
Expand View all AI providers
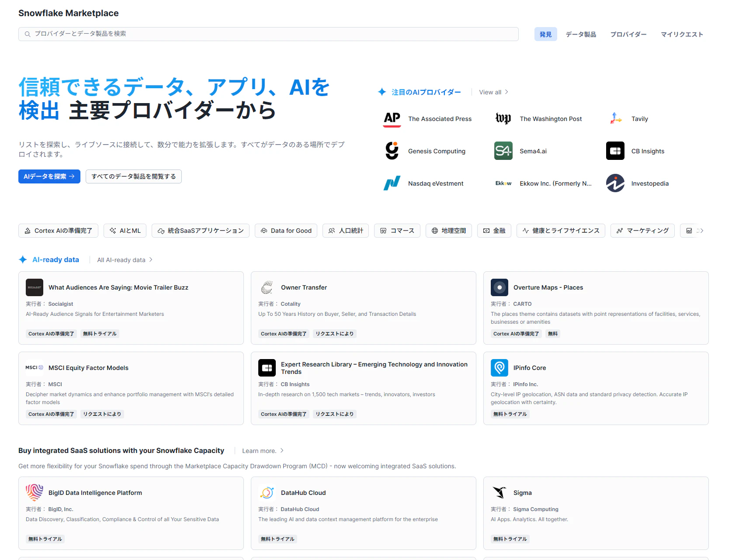click(x=493, y=92)
